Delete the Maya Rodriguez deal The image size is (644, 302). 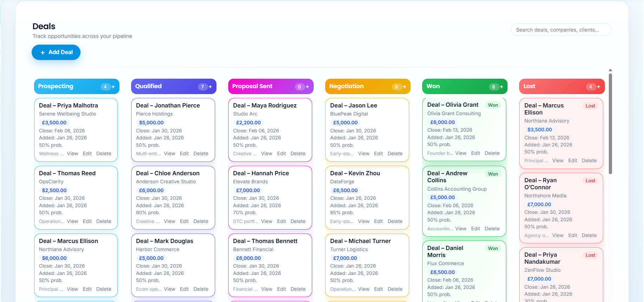298,153
